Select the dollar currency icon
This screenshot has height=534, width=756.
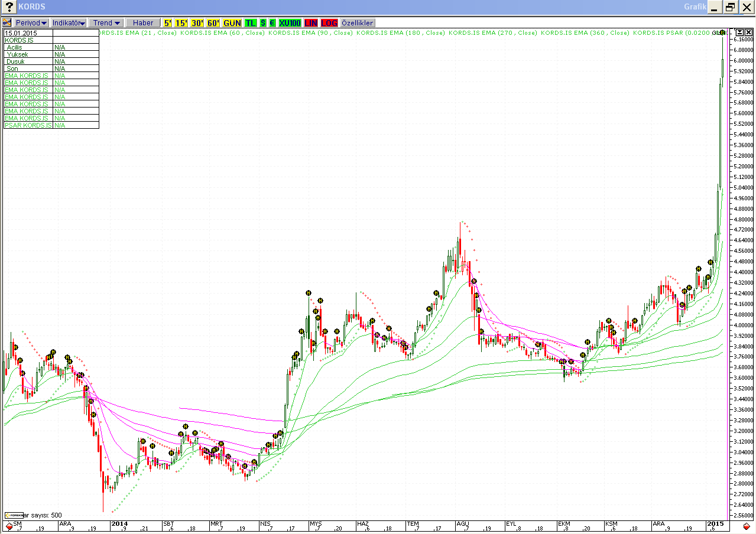point(263,23)
